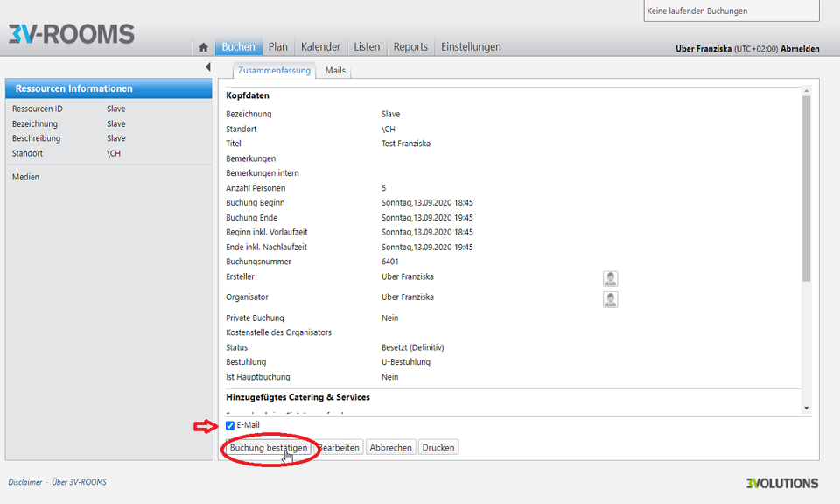
Task: Select the Zusammenfassung tab
Action: click(x=274, y=71)
